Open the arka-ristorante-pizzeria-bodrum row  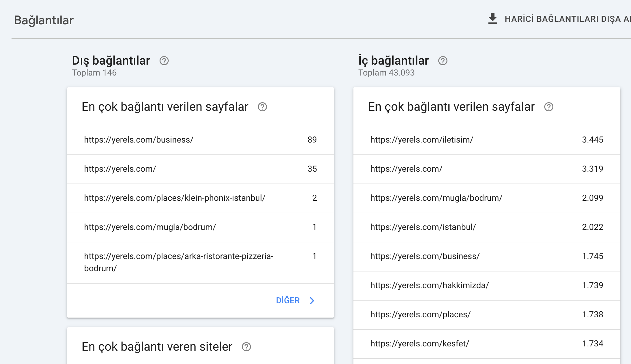pyautogui.click(x=201, y=263)
